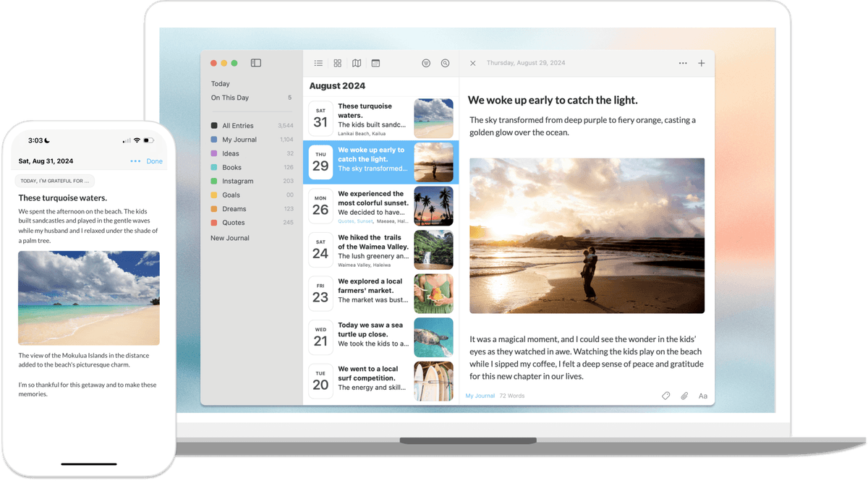Click the farmers' market fruit thumbnail

coord(434,294)
